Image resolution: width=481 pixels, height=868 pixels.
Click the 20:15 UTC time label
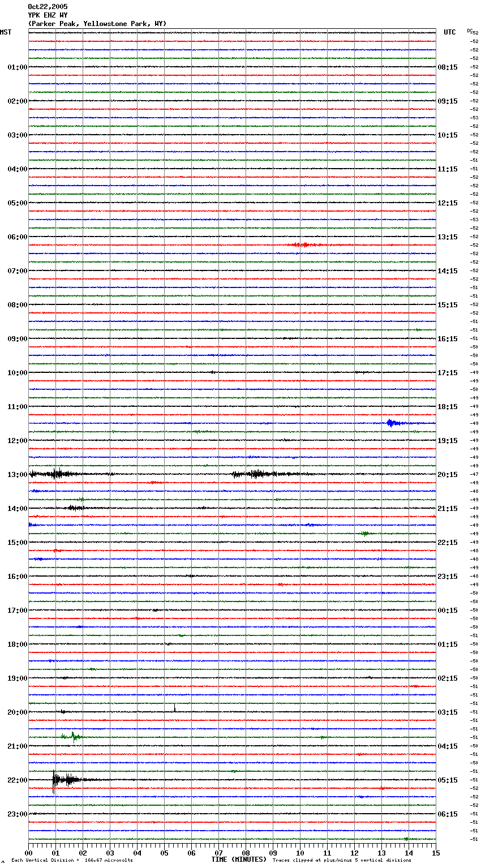(448, 475)
